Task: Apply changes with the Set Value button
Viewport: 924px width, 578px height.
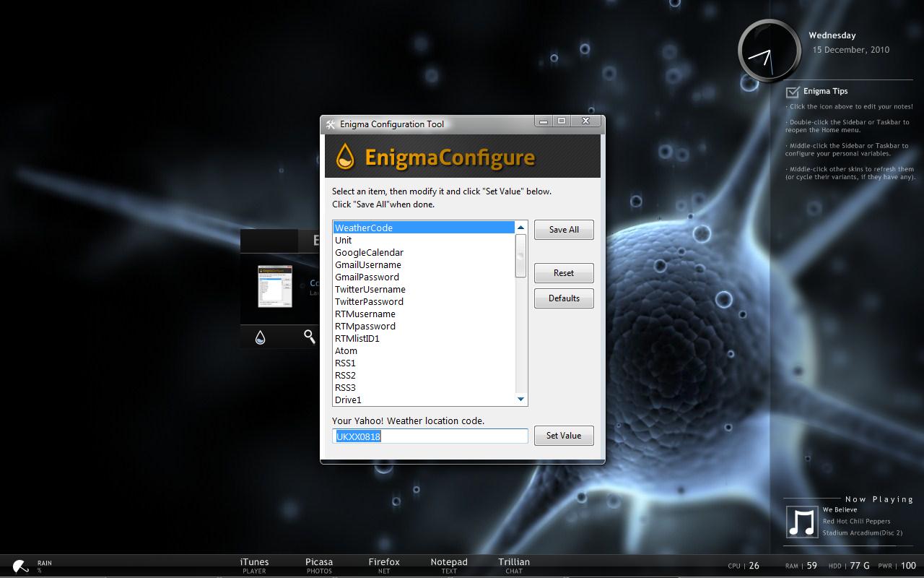Action: click(564, 436)
